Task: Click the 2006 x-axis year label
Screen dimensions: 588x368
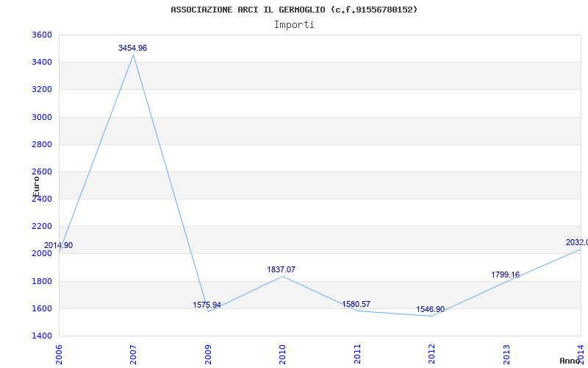Action: pyautogui.click(x=60, y=355)
